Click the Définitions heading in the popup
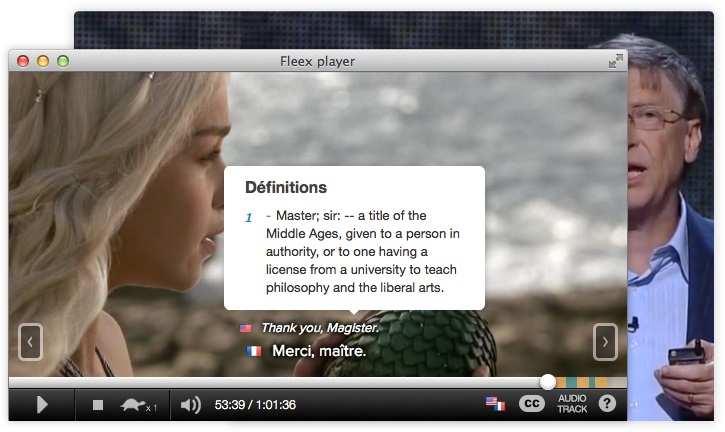725x432 pixels. pyautogui.click(x=286, y=187)
